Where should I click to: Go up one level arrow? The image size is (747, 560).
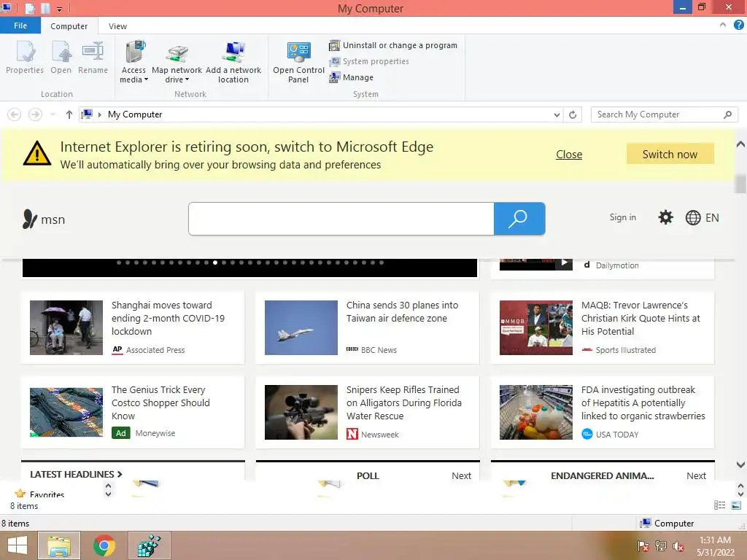pyautogui.click(x=69, y=114)
